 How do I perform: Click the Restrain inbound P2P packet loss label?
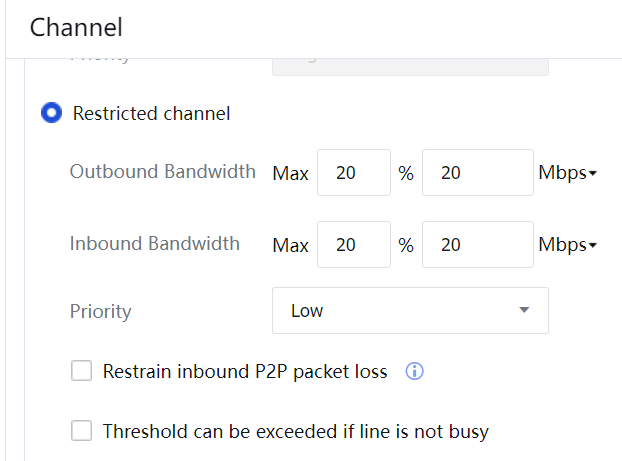tap(245, 372)
